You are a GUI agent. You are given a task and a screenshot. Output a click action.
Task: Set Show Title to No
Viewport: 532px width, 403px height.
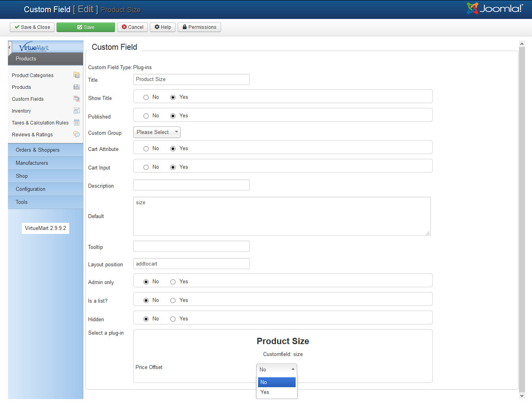point(146,97)
